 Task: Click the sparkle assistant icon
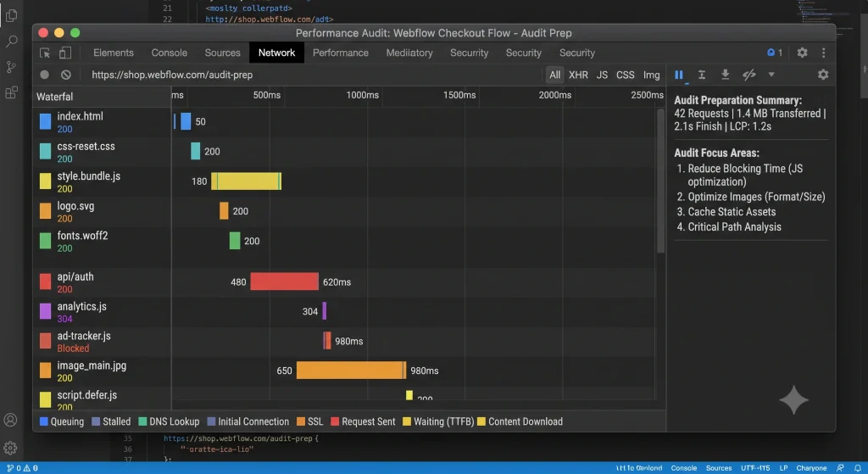(x=793, y=399)
